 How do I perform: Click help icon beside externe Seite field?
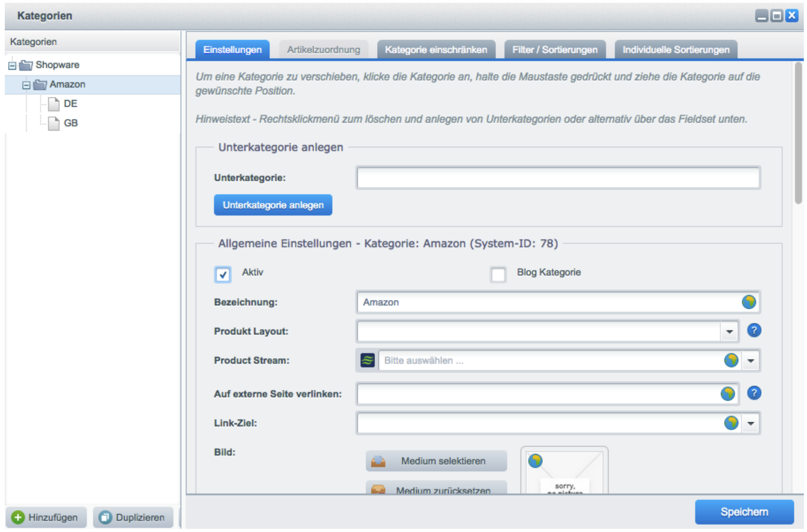click(754, 393)
